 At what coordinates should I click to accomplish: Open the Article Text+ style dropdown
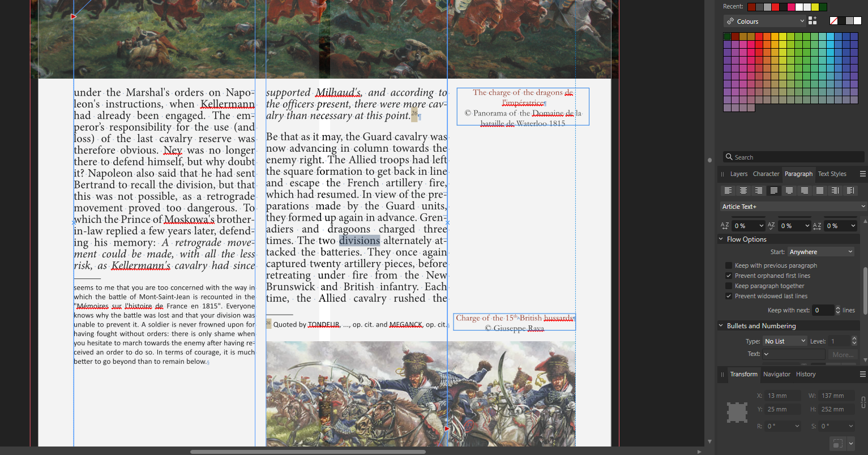tap(793, 207)
